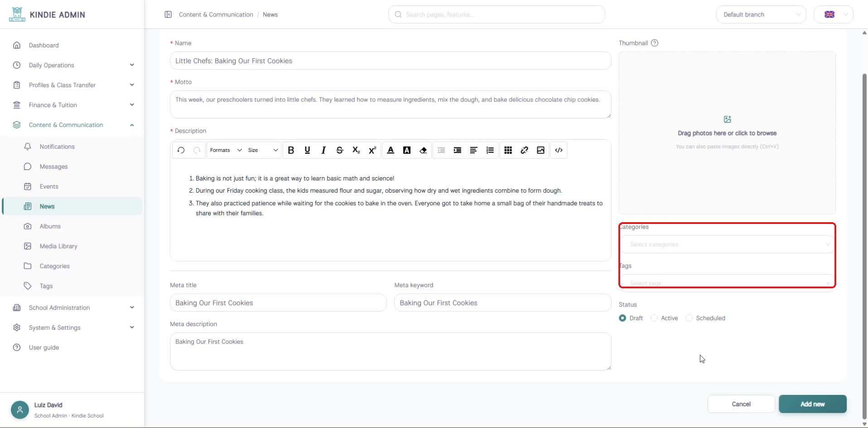Screen dimensions: 868x428
Task: Open the text alignment option
Action: point(474,150)
